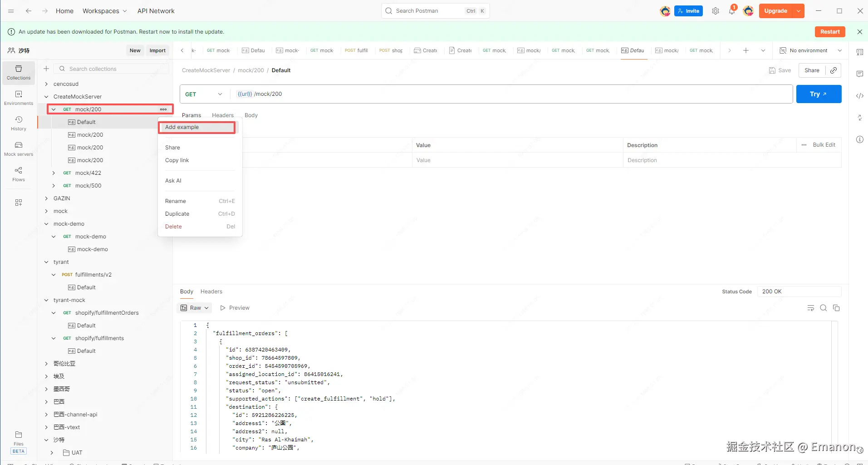Focus the Search Postman field
Image resolution: width=868 pixels, height=465 pixels.
tap(436, 11)
